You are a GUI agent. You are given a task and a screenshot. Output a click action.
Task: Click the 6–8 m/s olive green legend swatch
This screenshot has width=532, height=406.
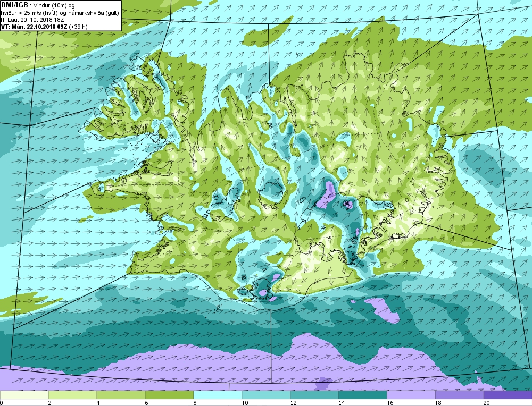click(x=169, y=395)
